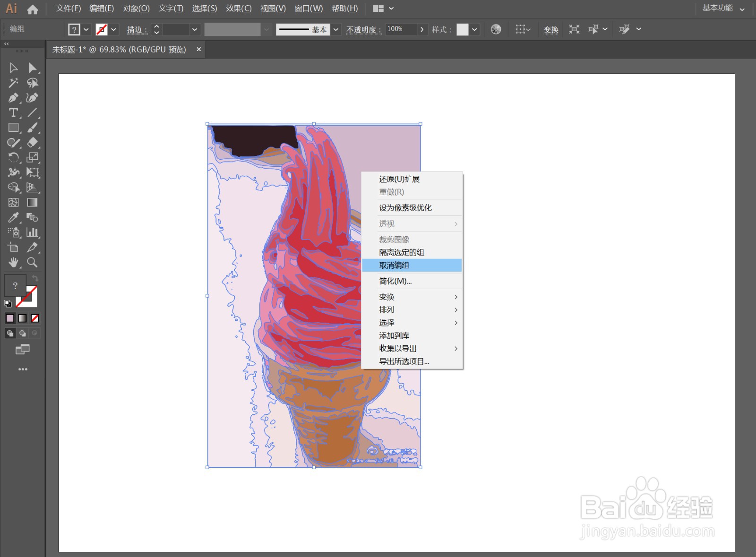Enable Draw Normal mode
Image resolution: width=756 pixels, height=557 pixels.
click(10, 334)
